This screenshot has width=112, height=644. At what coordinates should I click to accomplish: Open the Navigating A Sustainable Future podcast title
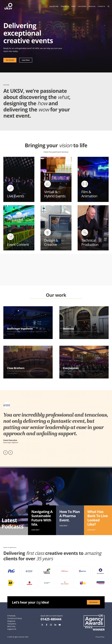pyautogui.click(x=42, y=518)
